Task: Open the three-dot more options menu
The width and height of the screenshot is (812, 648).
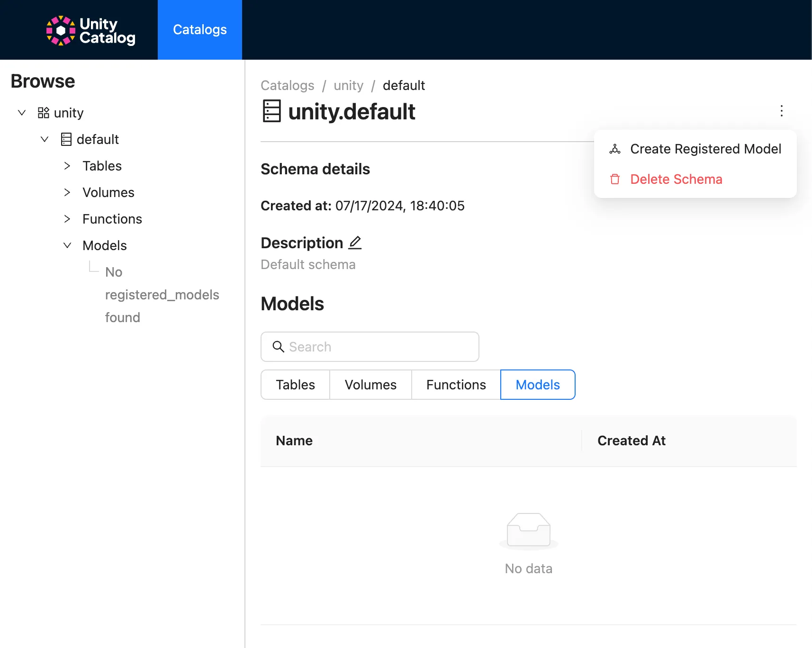Action: click(x=781, y=111)
